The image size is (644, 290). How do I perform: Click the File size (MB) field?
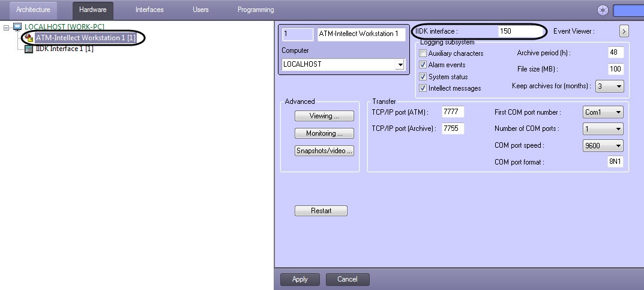615,69
